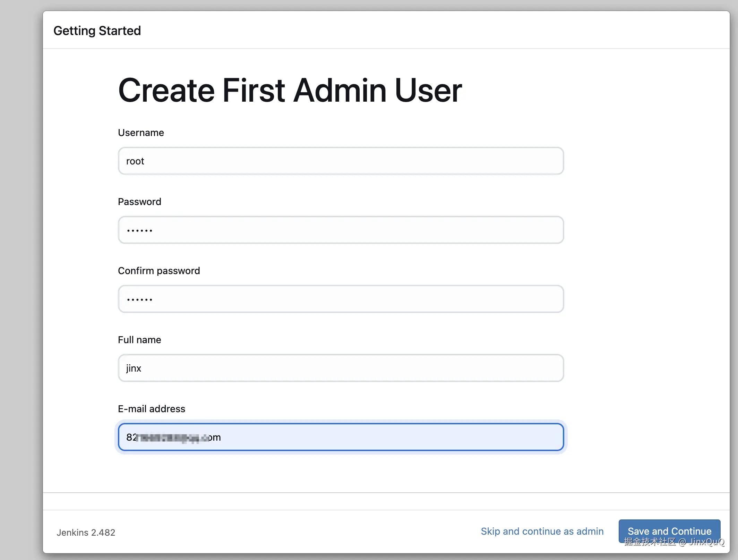Click into the Password input field
The image size is (738, 560).
(x=341, y=230)
